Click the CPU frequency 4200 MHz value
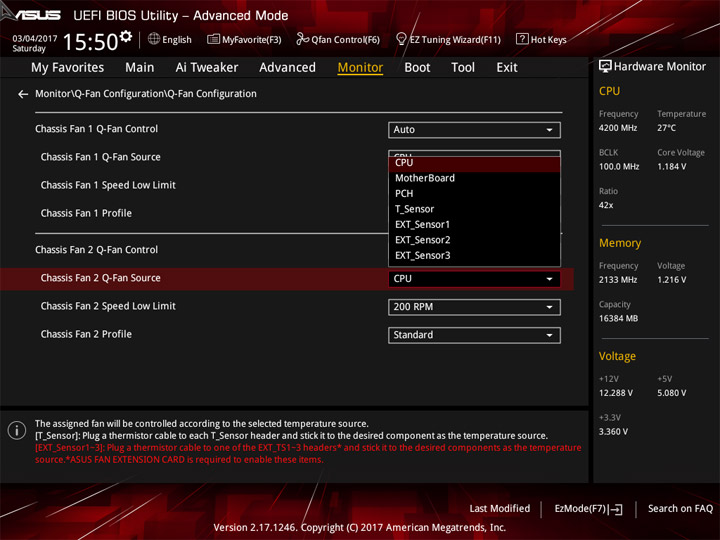The width and height of the screenshot is (720, 540). 618,128
